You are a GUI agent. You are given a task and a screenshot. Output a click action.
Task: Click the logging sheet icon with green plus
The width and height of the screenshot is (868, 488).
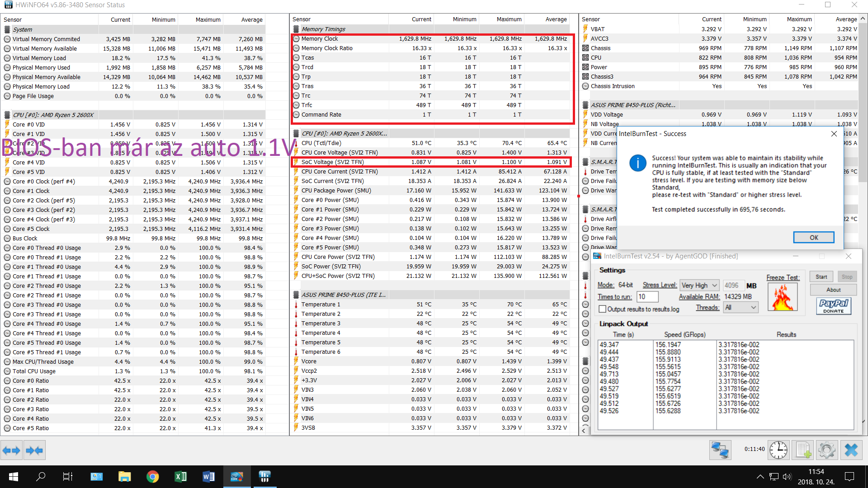[x=803, y=450]
